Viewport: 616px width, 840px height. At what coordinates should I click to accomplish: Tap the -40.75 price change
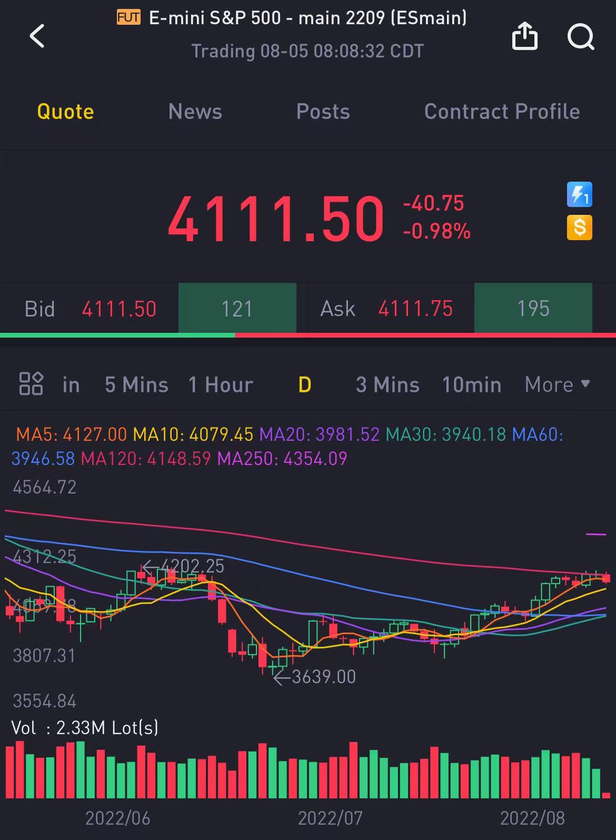(433, 203)
